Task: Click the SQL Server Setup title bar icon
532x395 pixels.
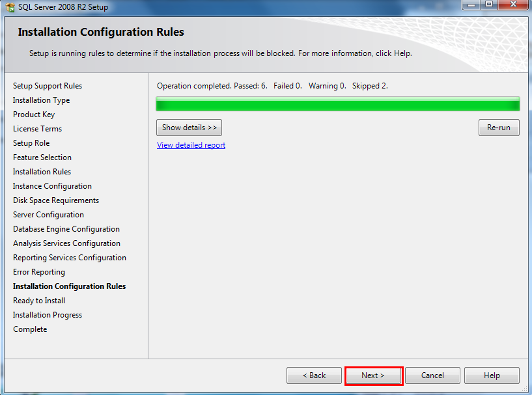Action: point(10,7)
